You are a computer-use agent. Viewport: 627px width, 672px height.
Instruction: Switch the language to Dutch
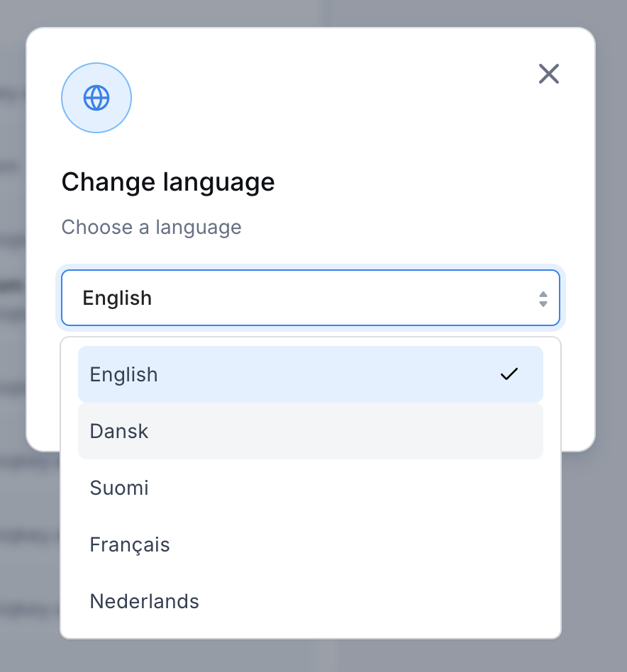(x=311, y=601)
